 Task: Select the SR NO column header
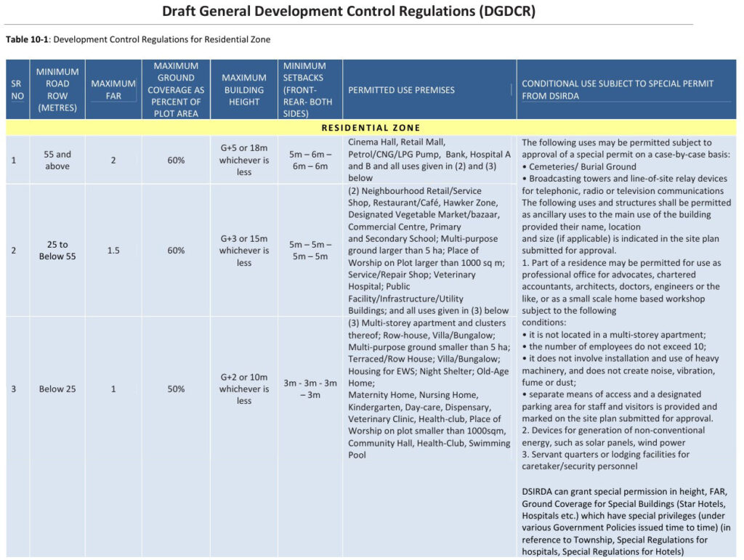[16, 89]
